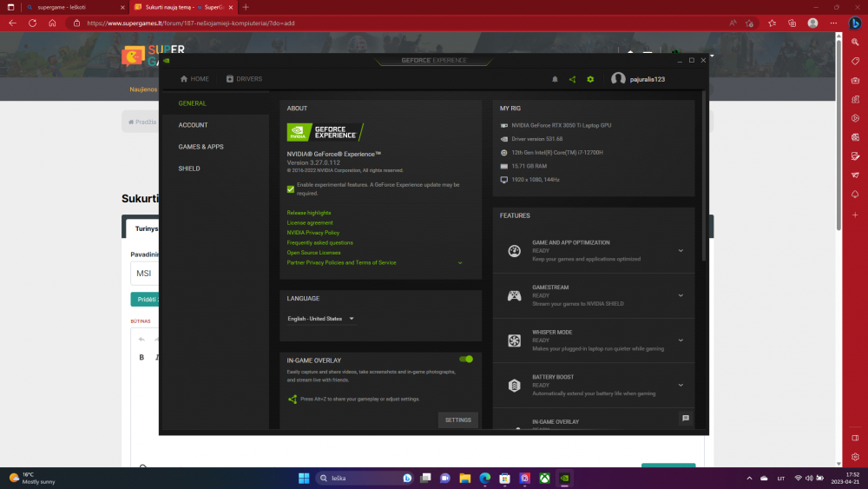Open Frequently asked questions link
The height and width of the screenshot is (489, 868).
point(320,242)
